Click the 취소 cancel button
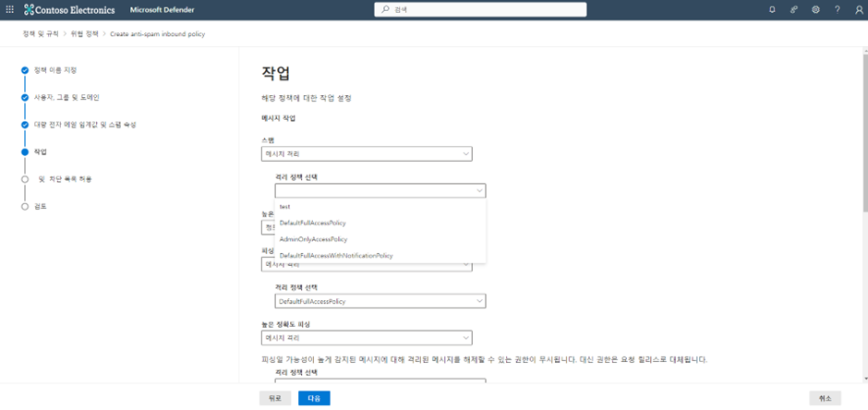Image resolution: width=868 pixels, height=410 pixels. (x=825, y=398)
